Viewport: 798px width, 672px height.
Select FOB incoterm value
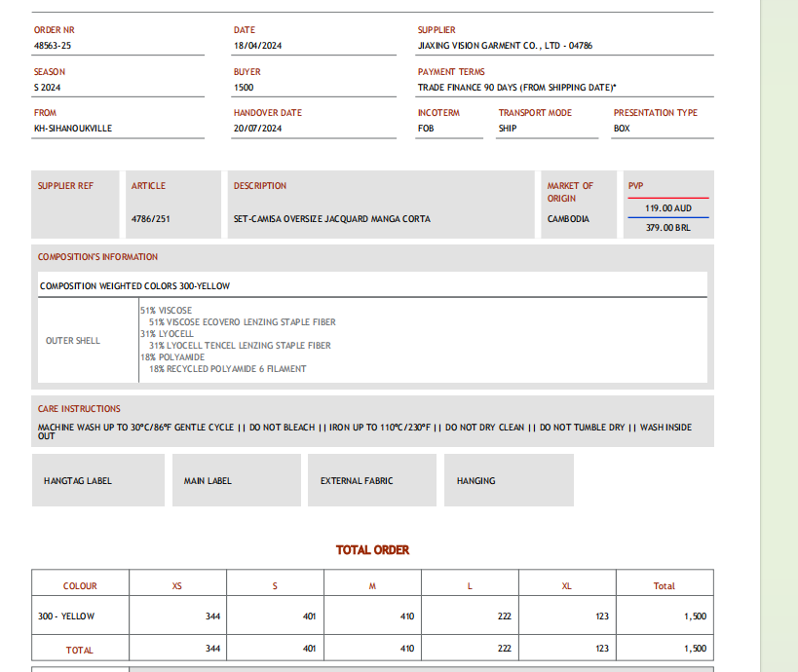click(x=426, y=129)
